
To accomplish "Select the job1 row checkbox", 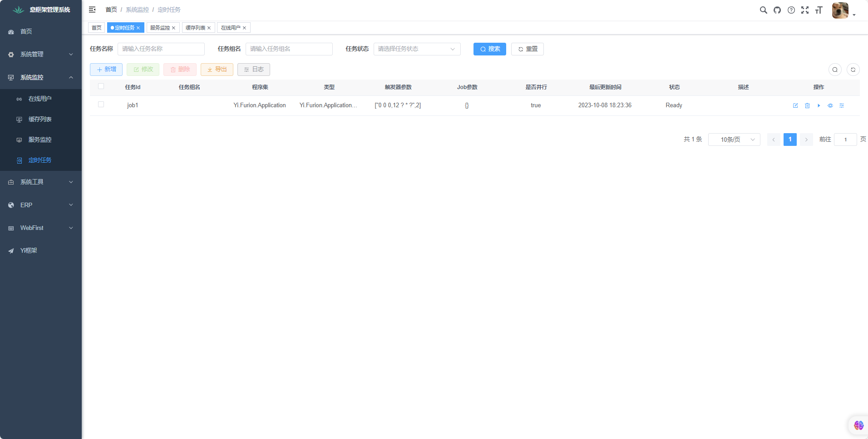I will pyautogui.click(x=101, y=105).
